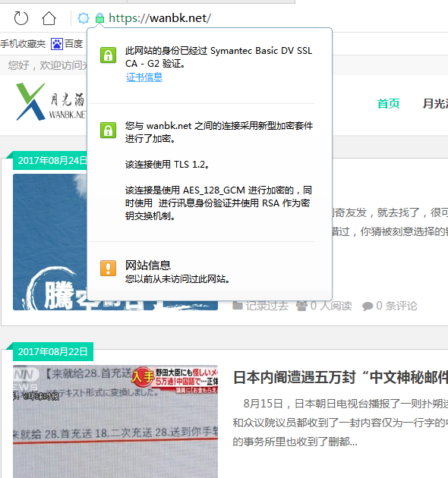Click the Baidu paw icon bookmark
Viewport: 448px width, 478px height.
click(57, 44)
